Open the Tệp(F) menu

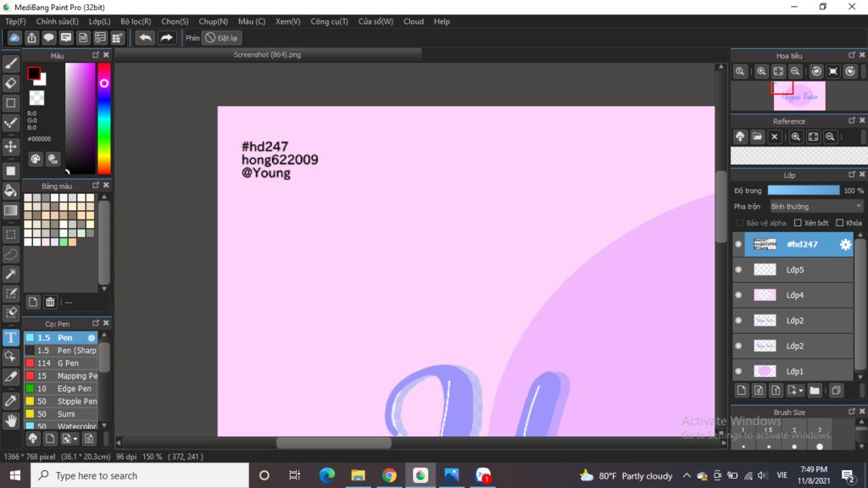pyautogui.click(x=15, y=21)
